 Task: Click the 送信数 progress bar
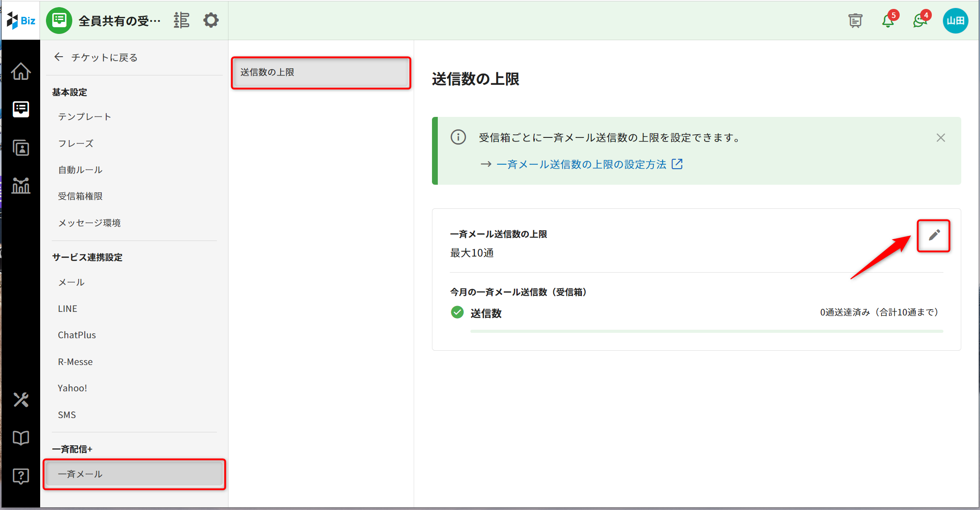[706, 331]
